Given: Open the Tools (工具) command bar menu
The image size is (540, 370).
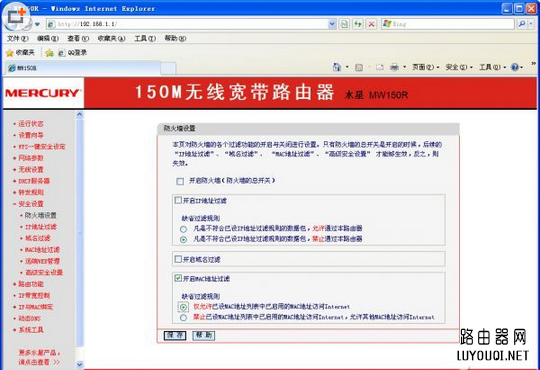Looking at the screenshot, I should [492, 67].
